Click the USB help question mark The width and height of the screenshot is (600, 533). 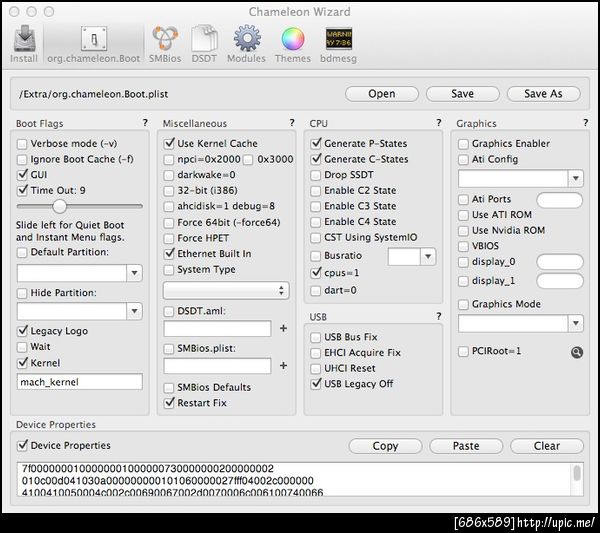(439, 316)
